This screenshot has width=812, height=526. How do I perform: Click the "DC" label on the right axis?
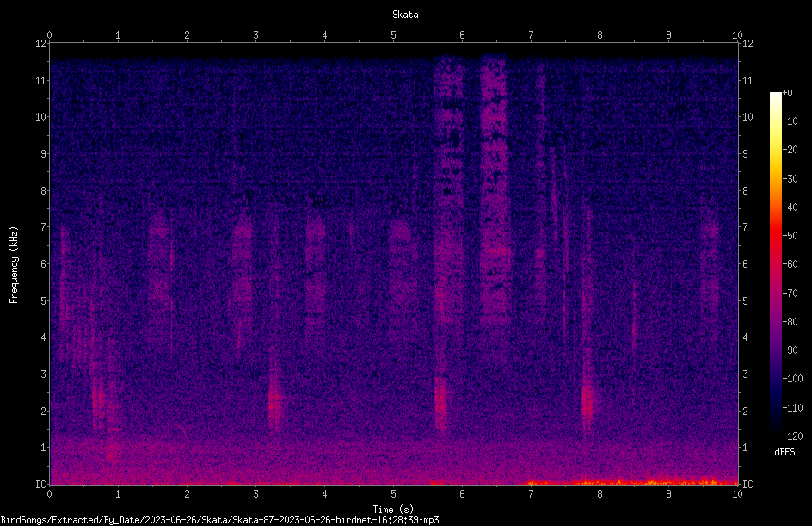747,484
